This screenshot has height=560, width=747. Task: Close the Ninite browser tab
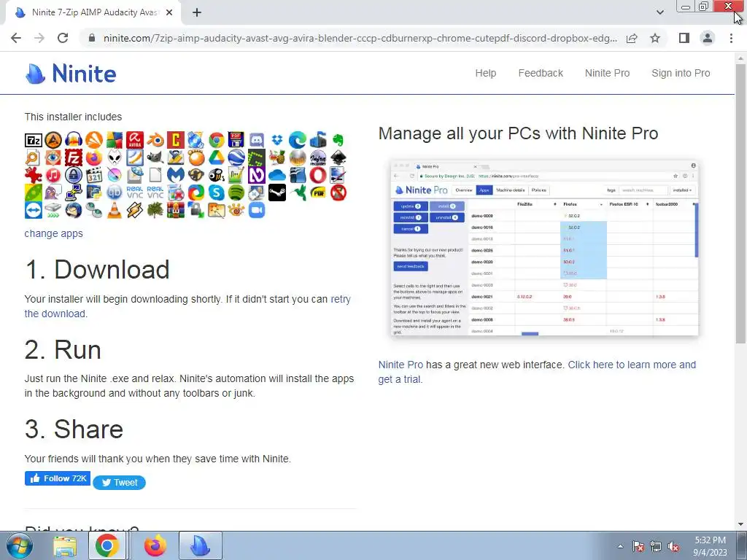169,12
